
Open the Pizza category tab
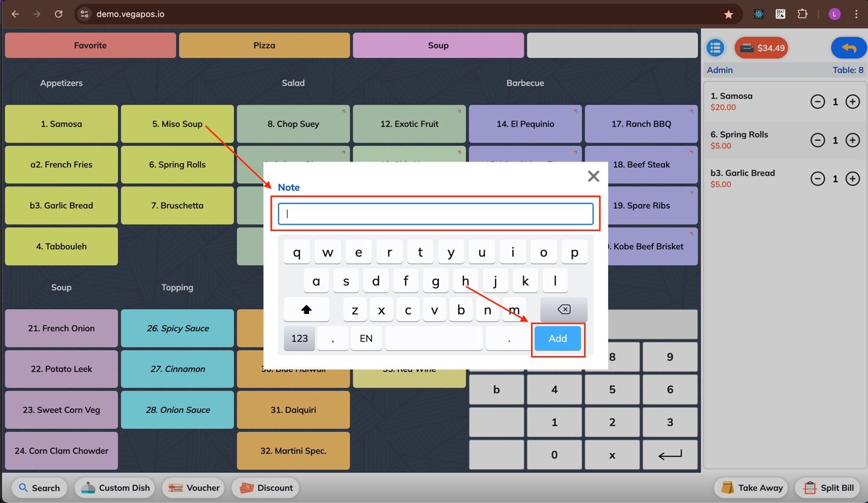[264, 45]
